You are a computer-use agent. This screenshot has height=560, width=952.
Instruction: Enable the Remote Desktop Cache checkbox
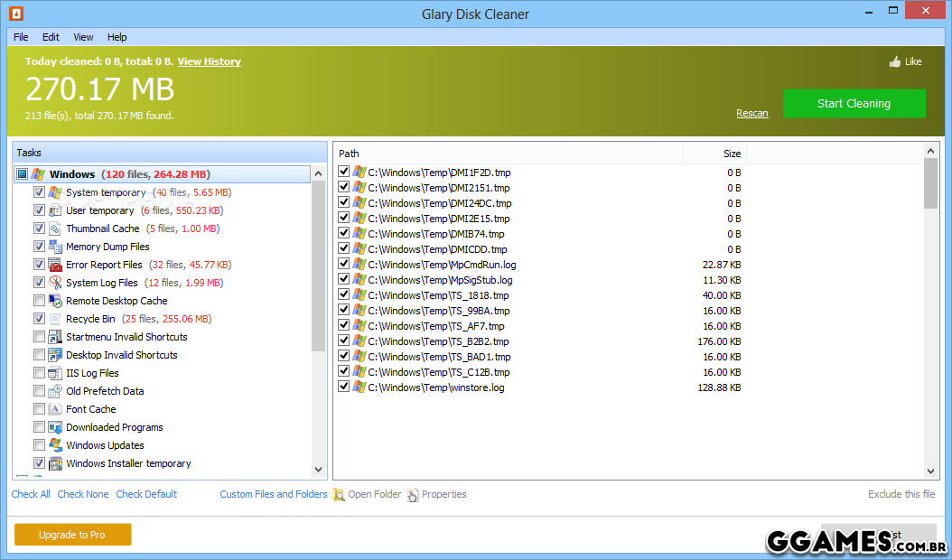39,301
